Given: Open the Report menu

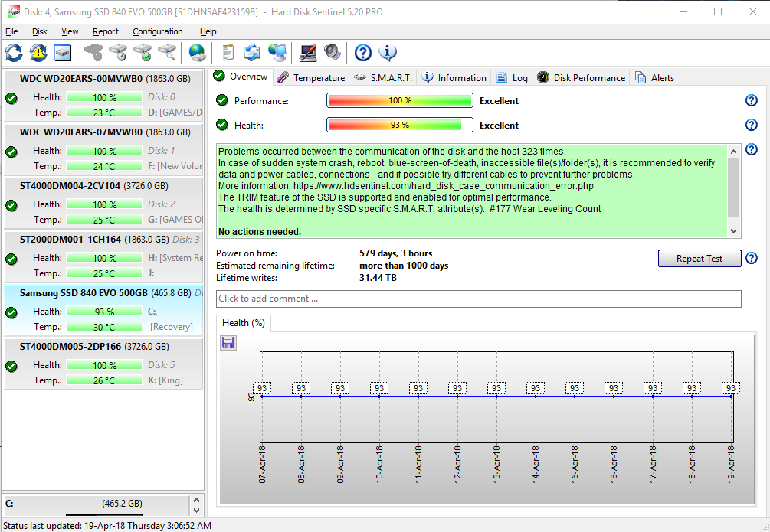Looking at the screenshot, I should coord(106,31).
